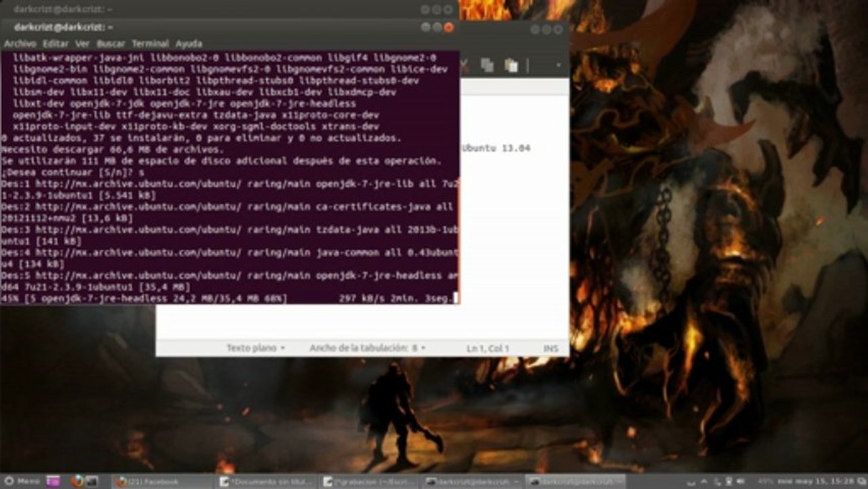
Task: Open the Ancho de la tabulación dropdown
Action: coord(367,348)
